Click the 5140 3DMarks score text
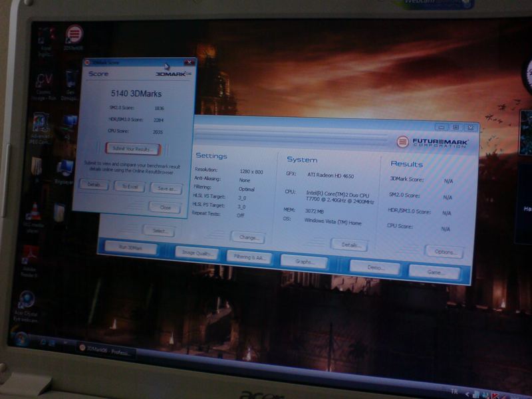 pos(136,93)
